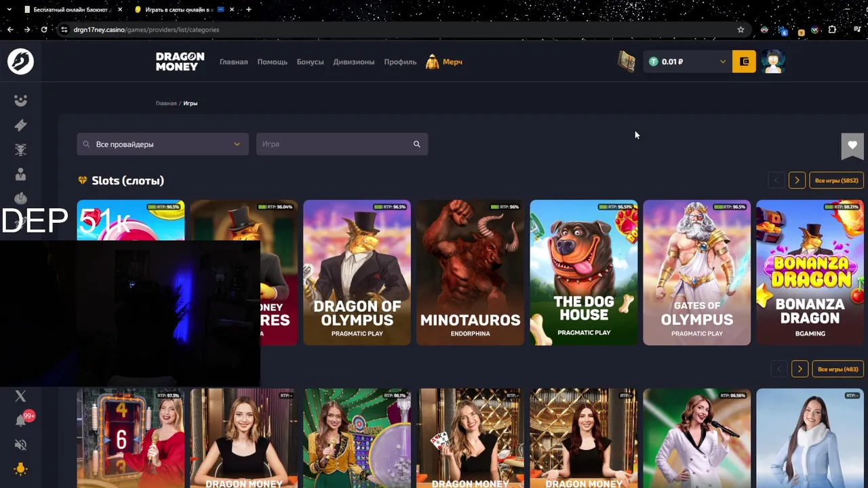Click the browser forward arrow
The height and width of the screenshot is (488, 868).
tap(26, 29)
